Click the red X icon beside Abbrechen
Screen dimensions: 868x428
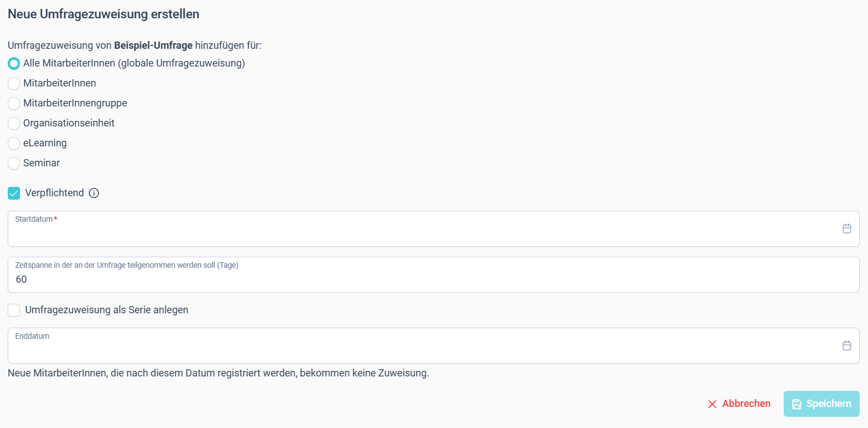[712, 404]
